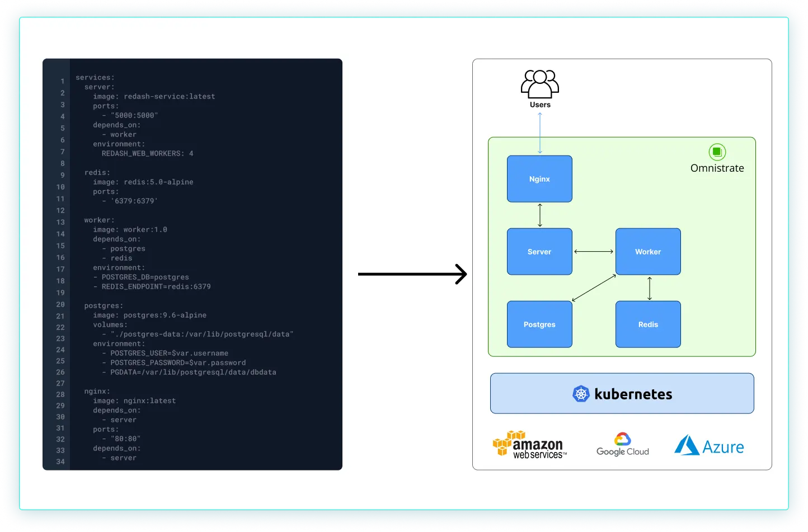Click the "- postgres" dependency line
Screen dimensions: 808x532
pos(124,249)
